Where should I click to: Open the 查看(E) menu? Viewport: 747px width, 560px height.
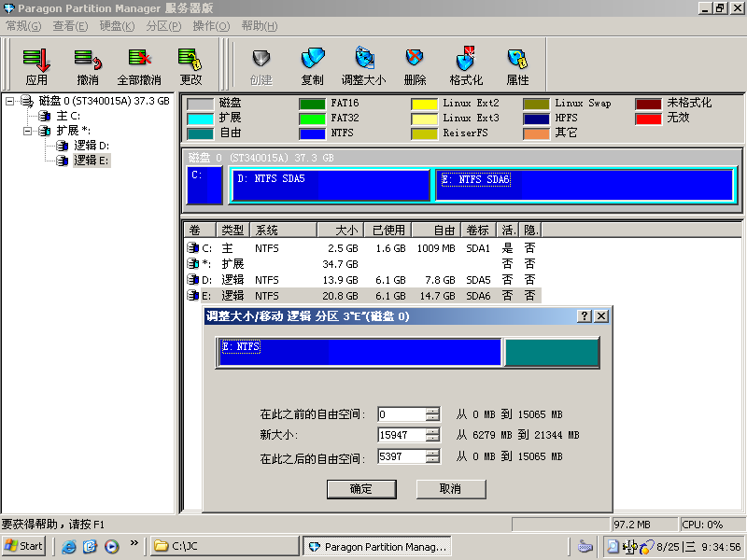[70, 26]
